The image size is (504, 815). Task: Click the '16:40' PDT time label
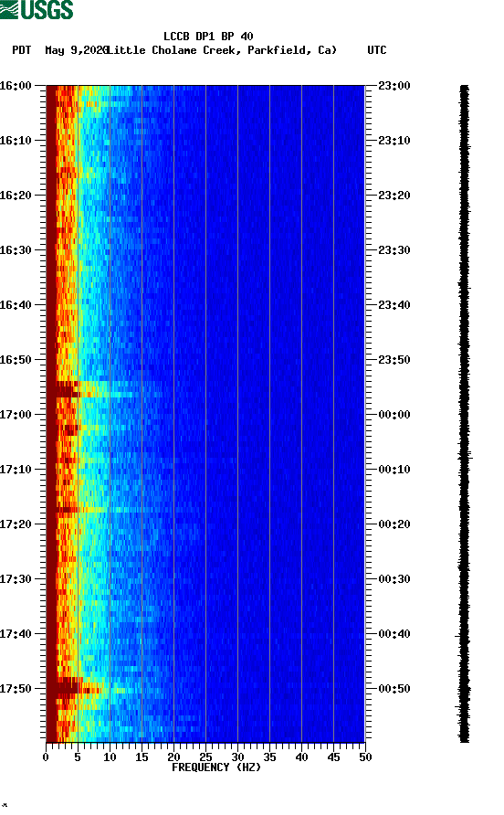click(x=16, y=305)
